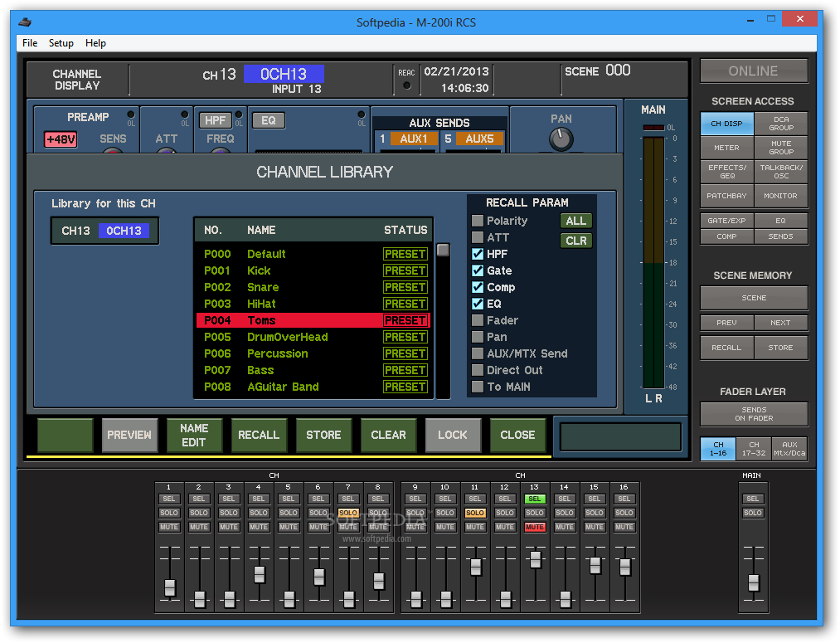Select the AUX1 send button
840x643 pixels.
pyautogui.click(x=414, y=139)
